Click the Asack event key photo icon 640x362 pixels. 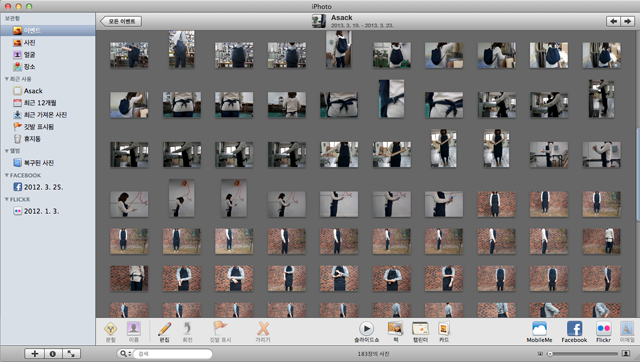[319, 21]
